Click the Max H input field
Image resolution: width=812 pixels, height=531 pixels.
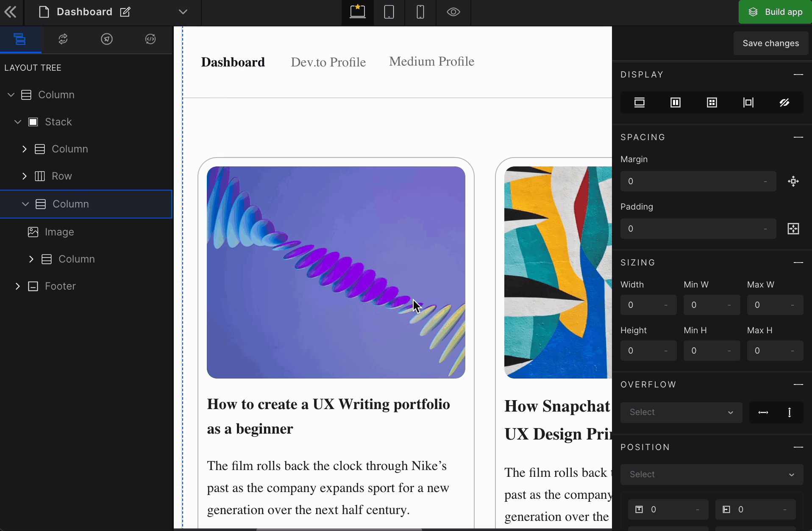coord(775,351)
